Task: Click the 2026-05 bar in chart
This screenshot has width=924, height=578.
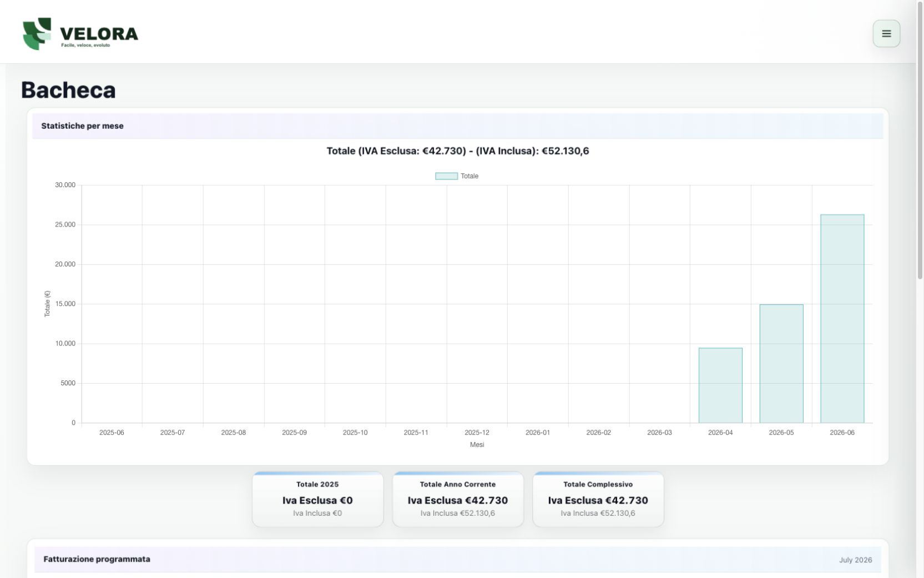Action: point(781,364)
